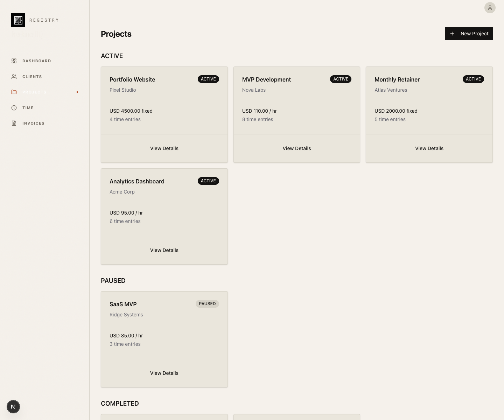Collapse the PAUSED section header
The image size is (504, 420).
tap(113, 280)
